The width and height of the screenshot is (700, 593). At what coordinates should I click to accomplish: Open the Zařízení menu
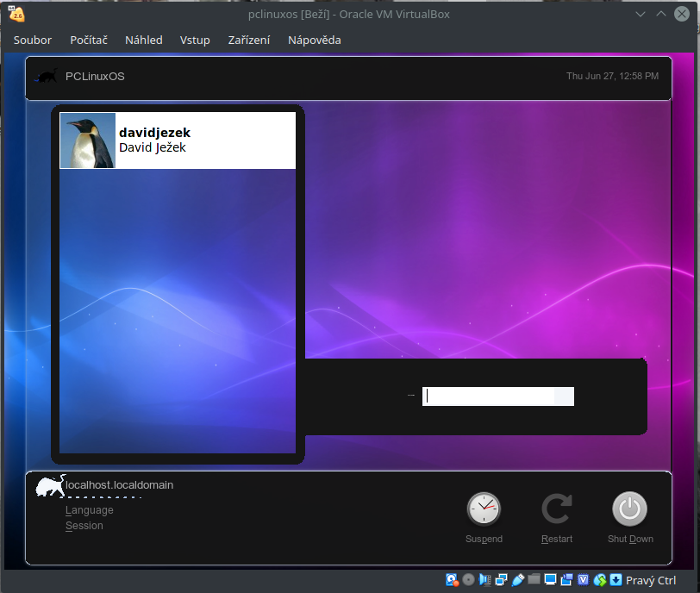248,40
